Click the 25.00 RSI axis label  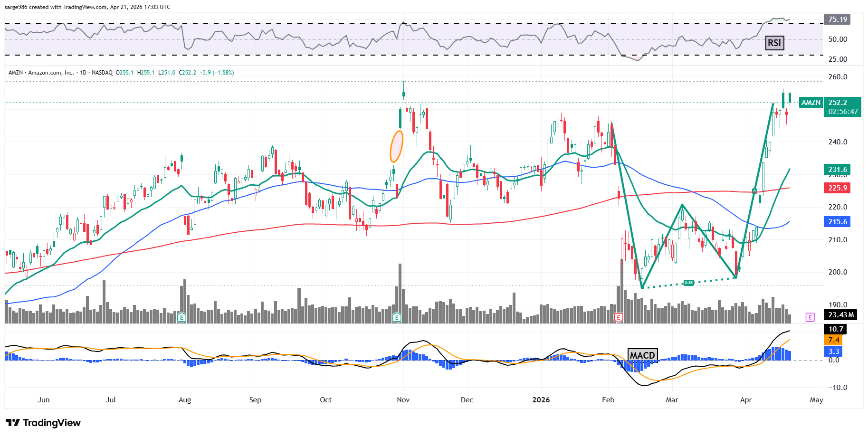[x=838, y=59]
